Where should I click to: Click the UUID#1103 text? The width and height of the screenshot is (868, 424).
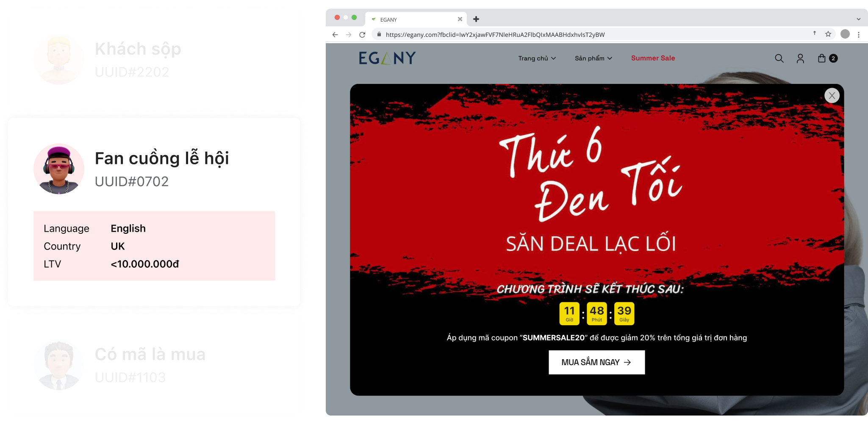(x=130, y=377)
